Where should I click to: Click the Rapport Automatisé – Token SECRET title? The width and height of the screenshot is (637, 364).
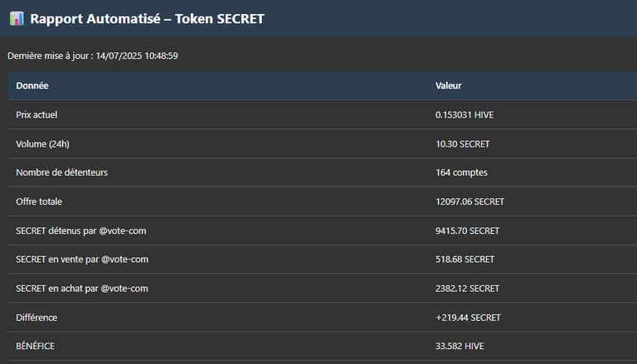pyautogui.click(x=147, y=19)
